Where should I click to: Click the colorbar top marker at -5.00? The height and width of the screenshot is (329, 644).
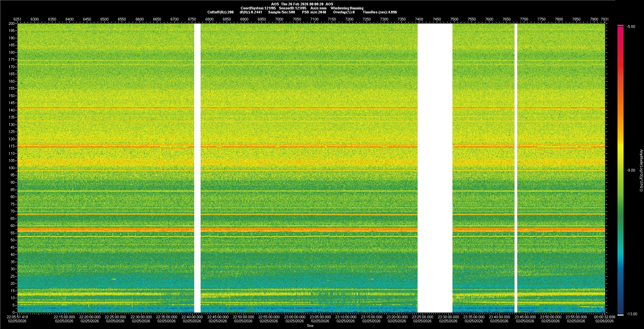[x=621, y=26]
